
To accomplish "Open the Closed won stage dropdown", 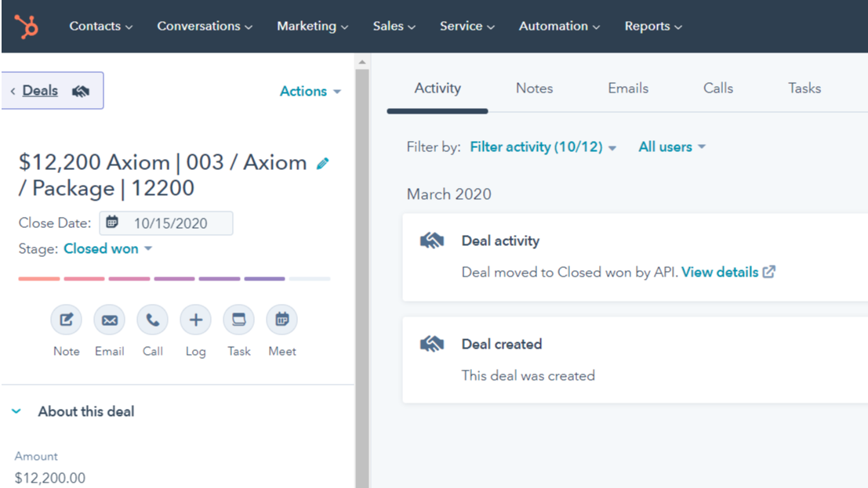I will click(x=107, y=249).
